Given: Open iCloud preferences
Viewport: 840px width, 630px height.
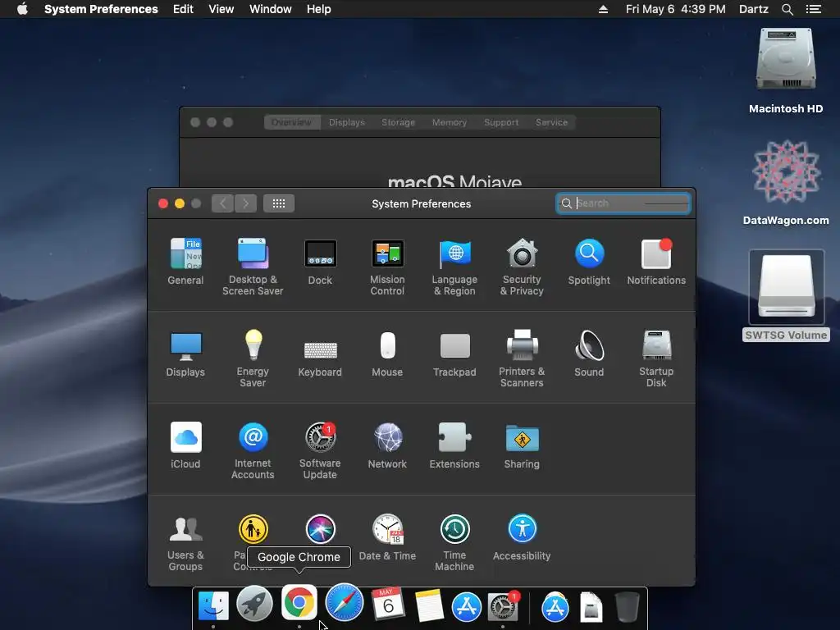Looking at the screenshot, I should (x=185, y=445).
